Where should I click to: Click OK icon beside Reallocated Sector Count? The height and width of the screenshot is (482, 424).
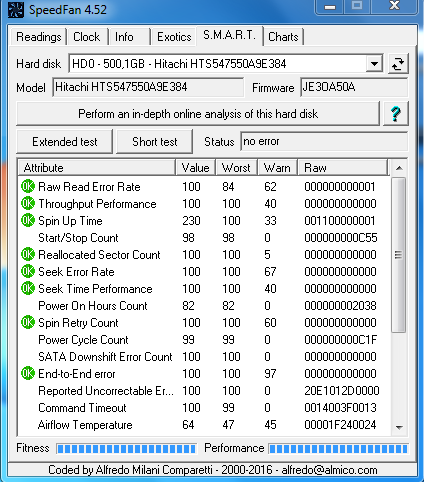coord(28,254)
